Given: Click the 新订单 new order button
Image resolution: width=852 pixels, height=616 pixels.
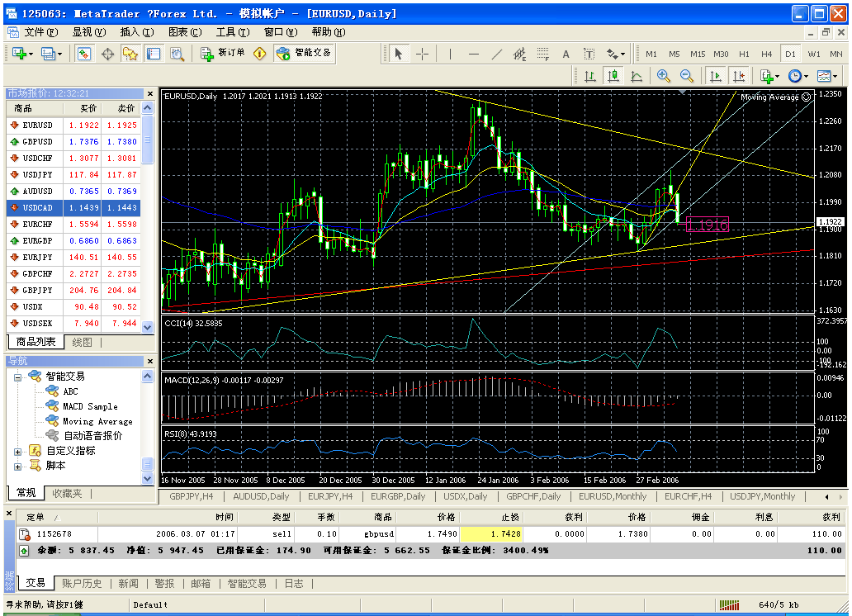Looking at the screenshot, I should (x=223, y=53).
